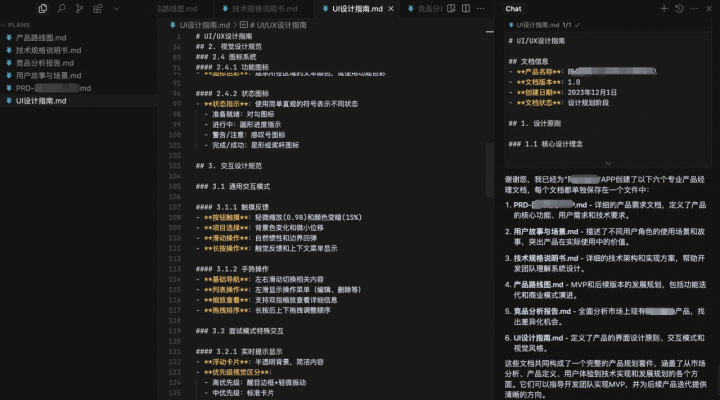This screenshot has width=720, height=400.
Task: Switch to the 技术规格说明书.md editor tab
Action: coord(259,9)
